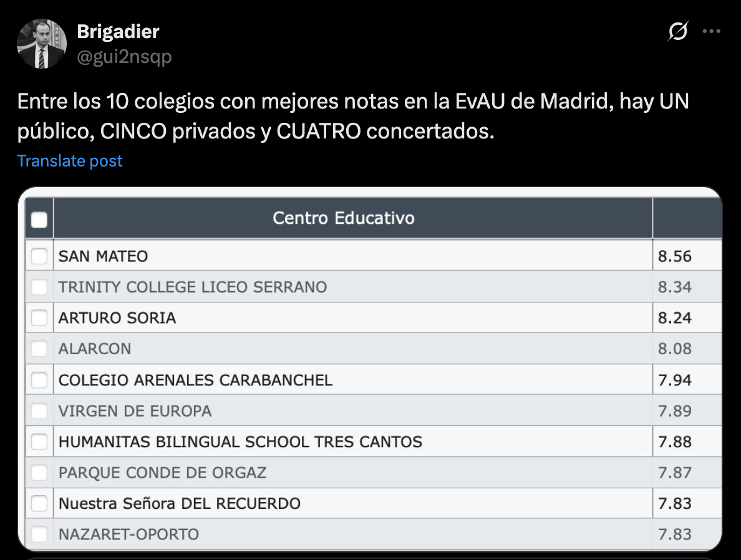Click Translate post
Viewport: 741px width, 560px height.
[70, 161]
